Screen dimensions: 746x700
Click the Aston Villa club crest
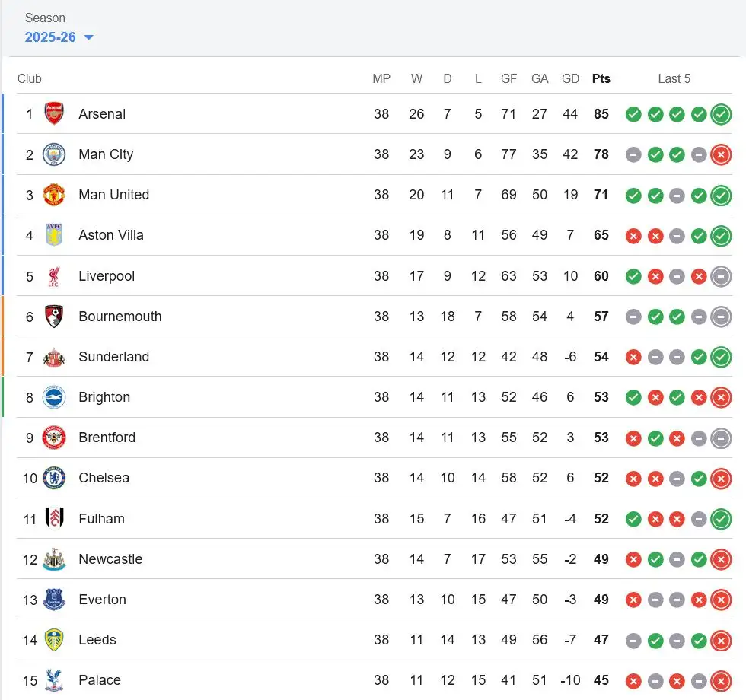(54, 235)
